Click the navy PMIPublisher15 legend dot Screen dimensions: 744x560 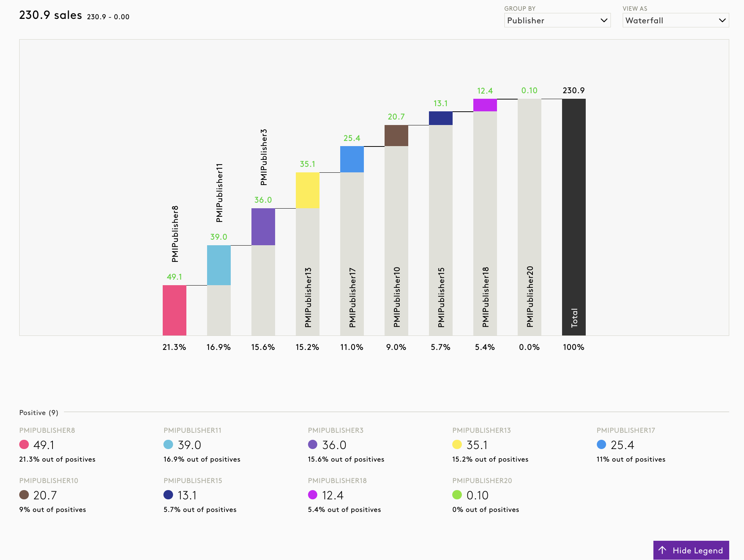tap(168, 495)
